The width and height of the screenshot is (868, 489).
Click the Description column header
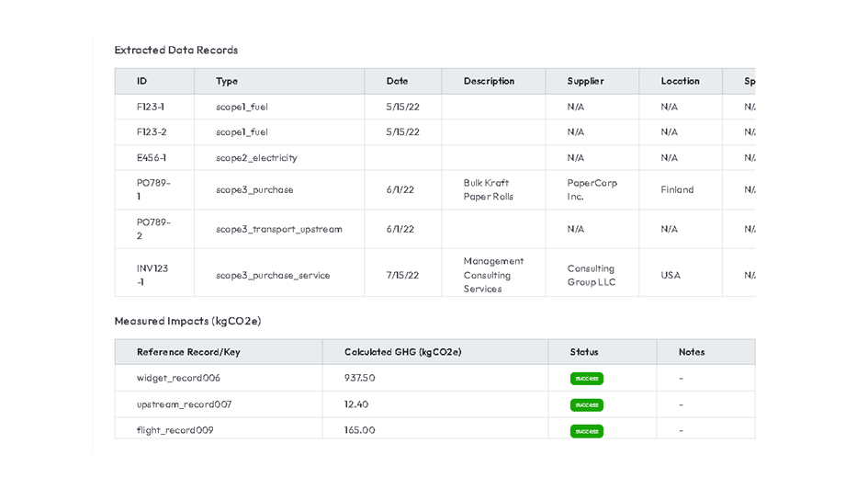click(x=489, y=81)
